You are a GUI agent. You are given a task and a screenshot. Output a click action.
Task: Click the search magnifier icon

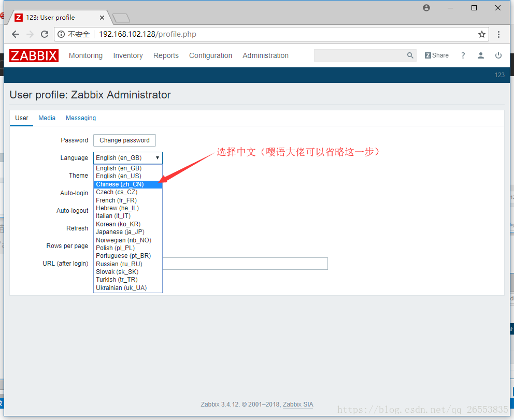click(410, 55)
